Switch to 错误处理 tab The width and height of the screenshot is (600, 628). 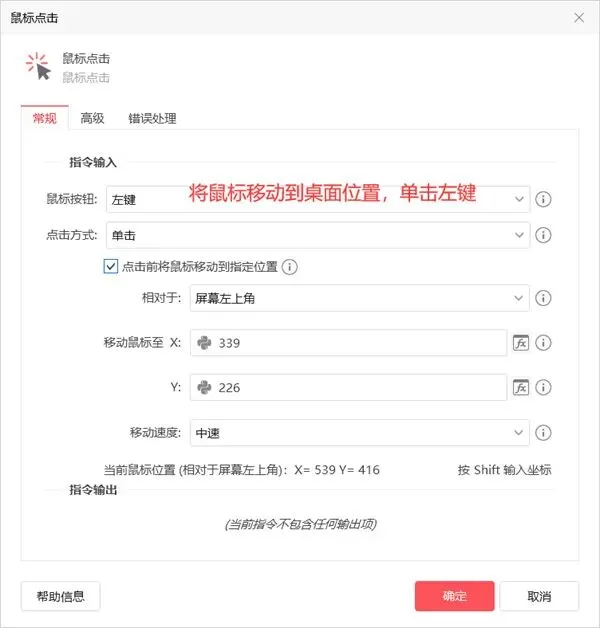click(x=152, y=118)
